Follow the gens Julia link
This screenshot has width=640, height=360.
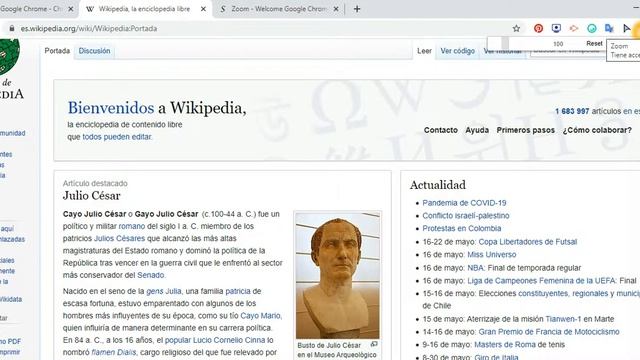click(164, 291)
